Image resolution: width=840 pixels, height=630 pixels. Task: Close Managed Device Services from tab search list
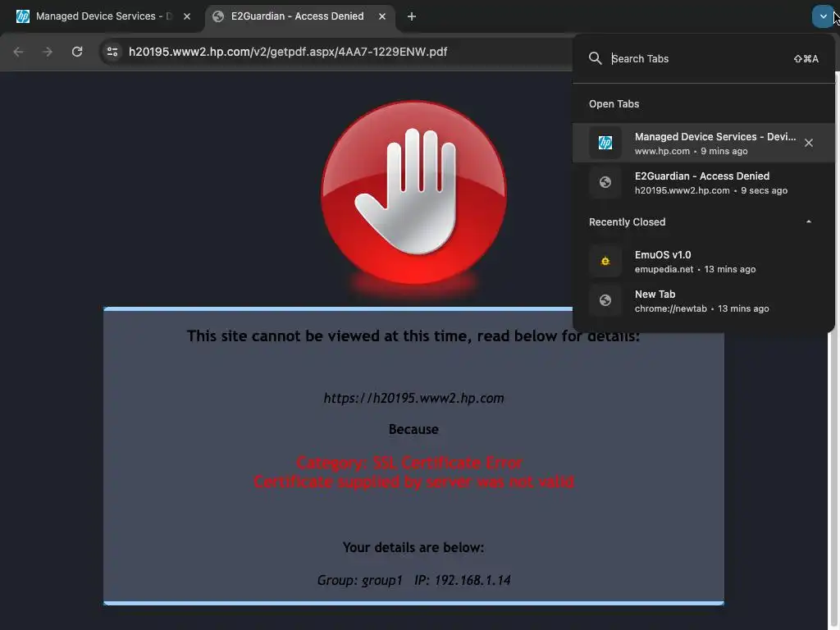808,143
